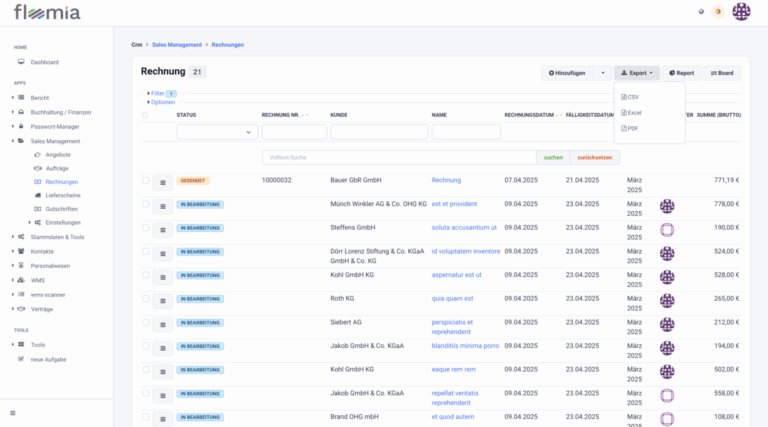The width and height of the screenshot is (768, 427).
Task: Click the user avatar in top right
Action: (741, 12)
